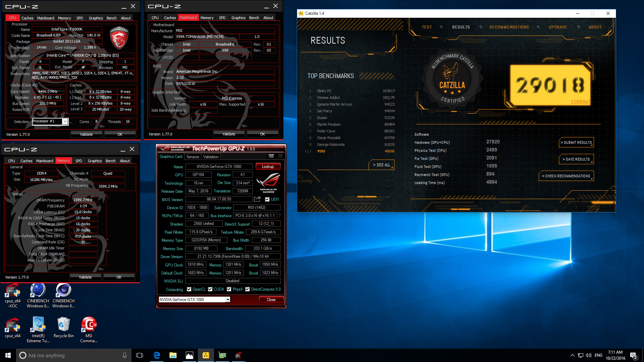
Task: Open UPGRADE tab in Catzilla
Action: (558, 27)
